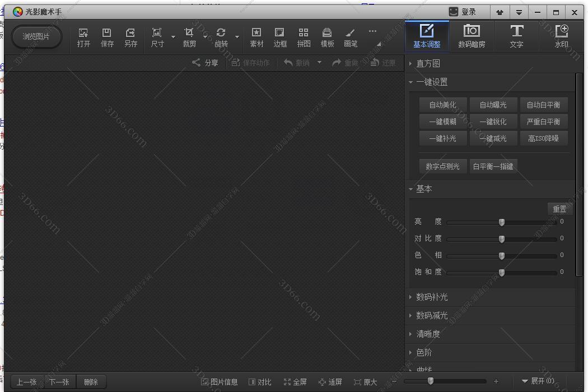
Task: Click the 打开 (Open) toolbar icon
Action: [83, 37]
